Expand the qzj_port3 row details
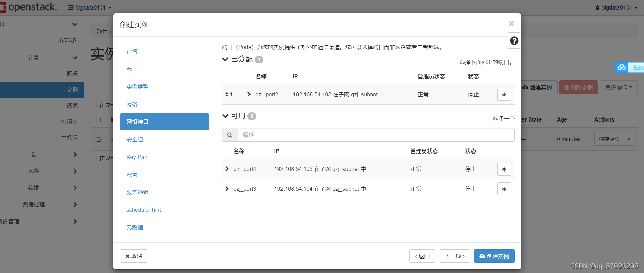 227,189
